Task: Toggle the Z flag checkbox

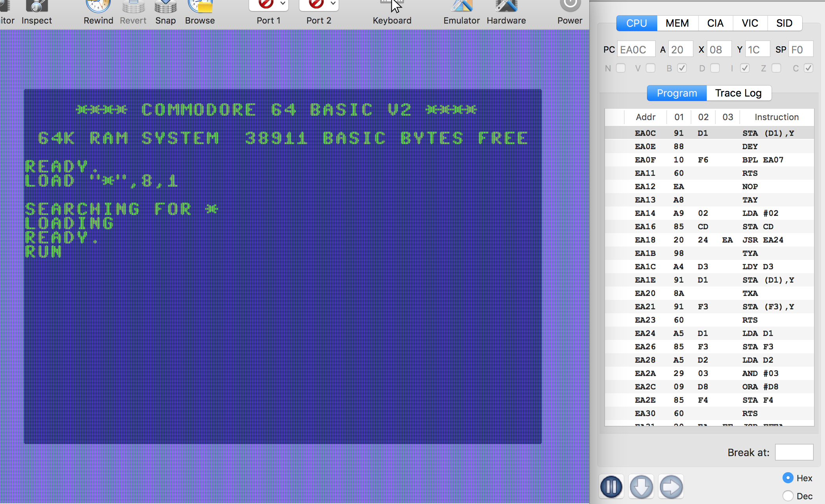Action: click(776, 68)
